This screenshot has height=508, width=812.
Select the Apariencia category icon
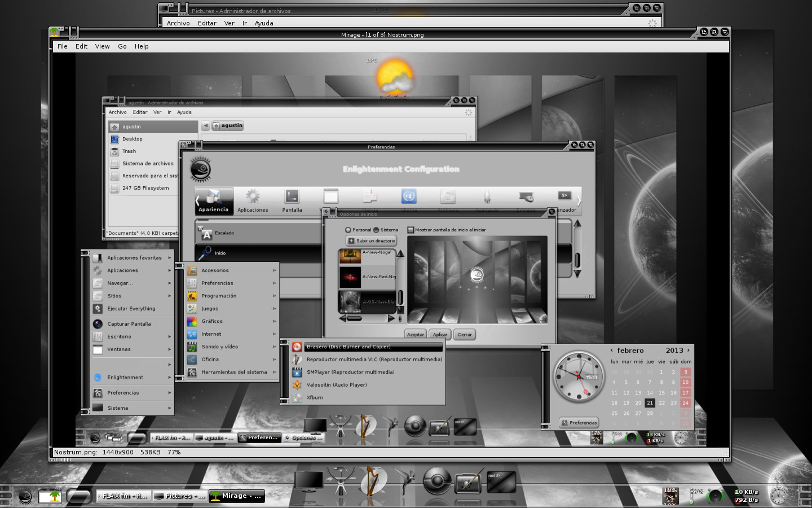(213, 198)
